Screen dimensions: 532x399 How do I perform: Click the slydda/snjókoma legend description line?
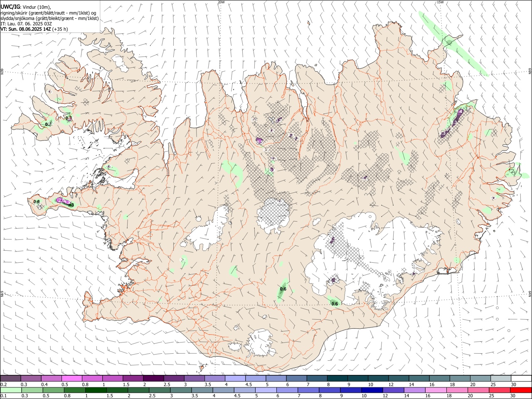49,18
